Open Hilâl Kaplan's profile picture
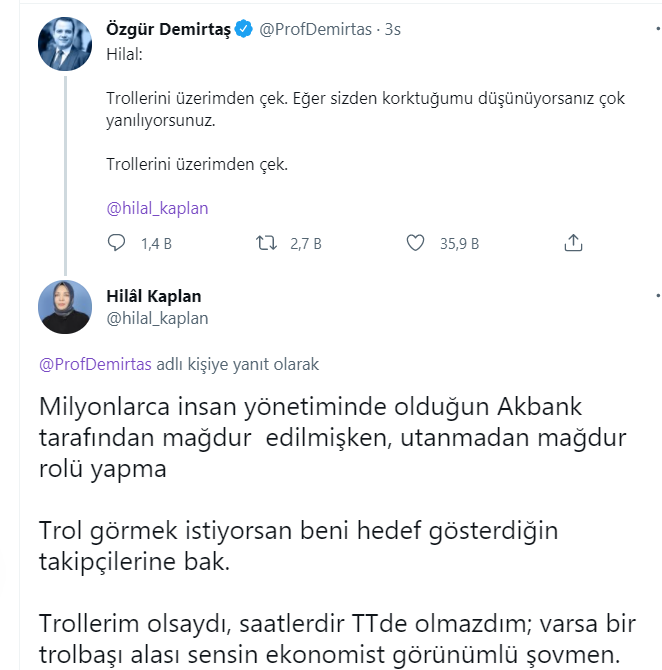This screenshot has height=670, width=662. click(65, 306)
